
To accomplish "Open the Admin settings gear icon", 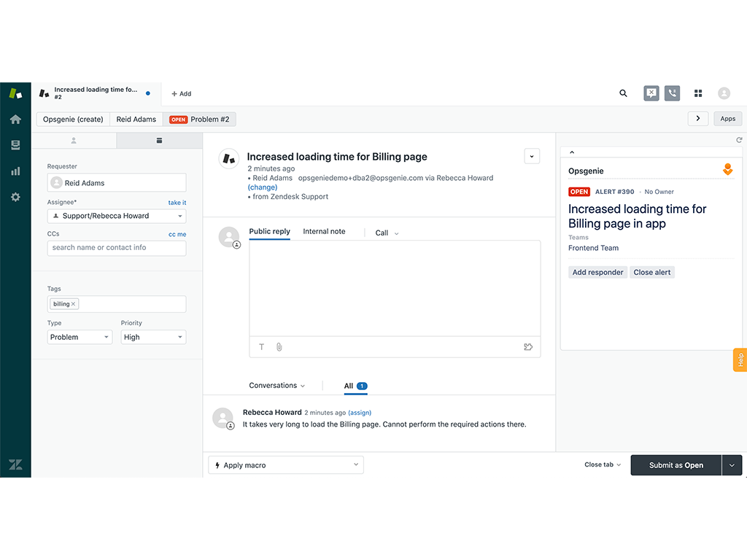I will pyautogui.click(x=15, y=197).
